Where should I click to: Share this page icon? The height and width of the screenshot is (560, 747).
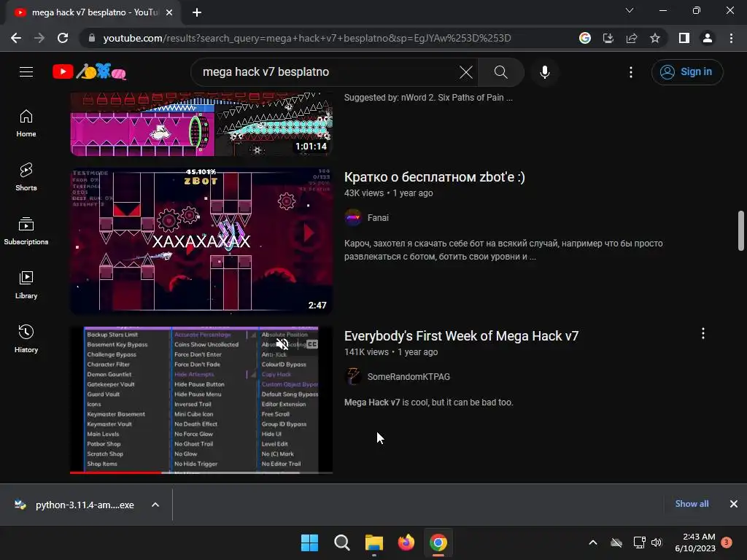click(632, 38)
